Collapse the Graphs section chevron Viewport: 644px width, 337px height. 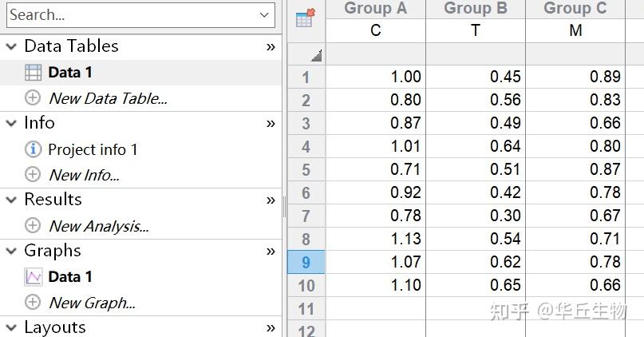(x=11, y=251)
